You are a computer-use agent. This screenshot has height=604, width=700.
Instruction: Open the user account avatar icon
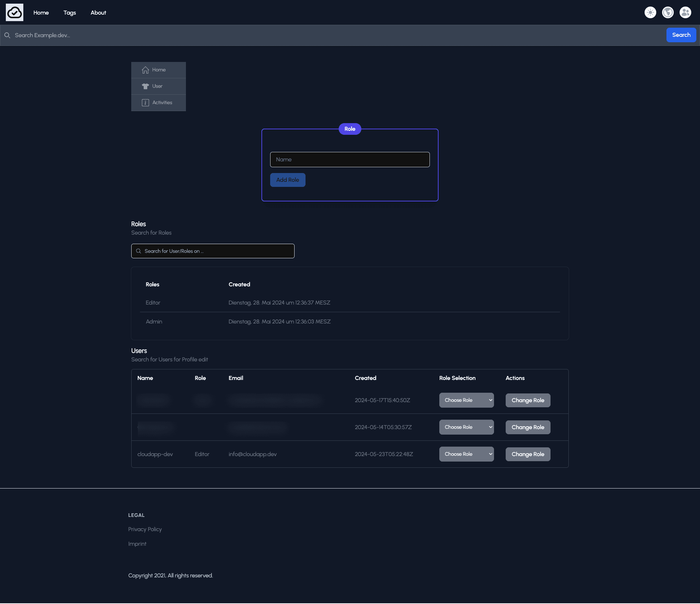click(685, 12)
